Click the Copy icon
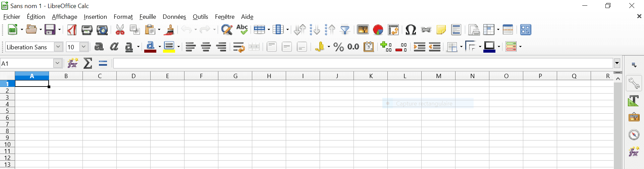The height and width of the screenshot is (169, 644). click(135, 30)
